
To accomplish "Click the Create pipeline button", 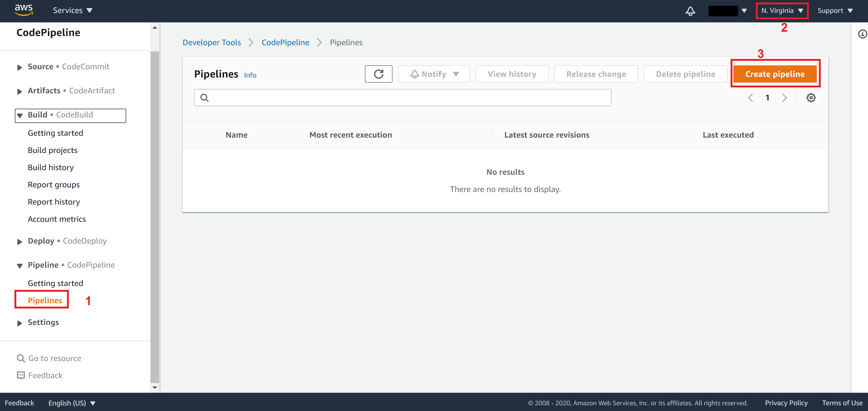I will click(x=775, y=74).
